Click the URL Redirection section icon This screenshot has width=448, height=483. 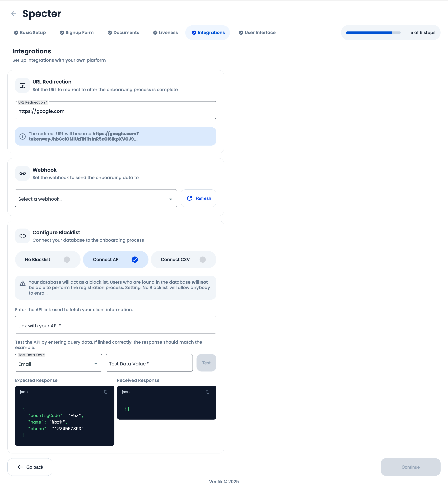22,85
